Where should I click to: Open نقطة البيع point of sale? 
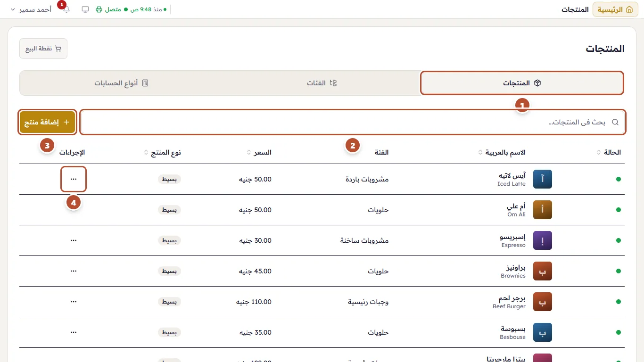43,49
